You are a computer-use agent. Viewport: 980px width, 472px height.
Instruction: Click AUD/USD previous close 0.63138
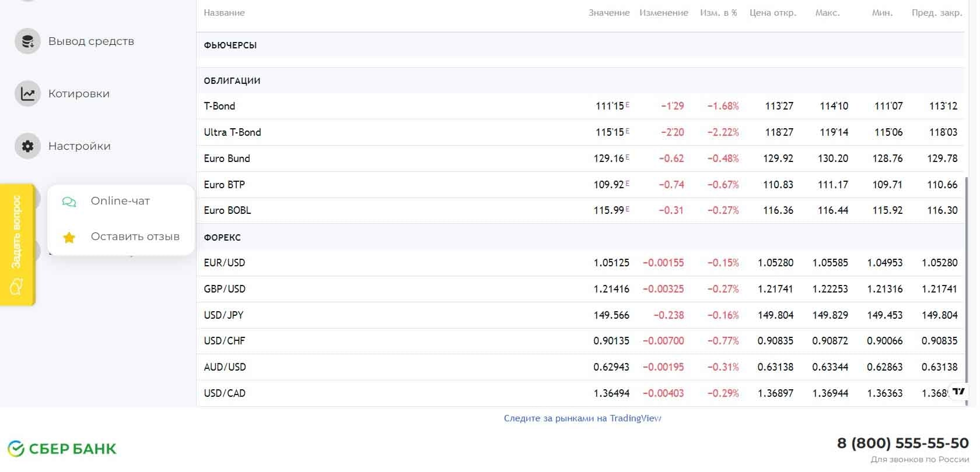[940, 367]
